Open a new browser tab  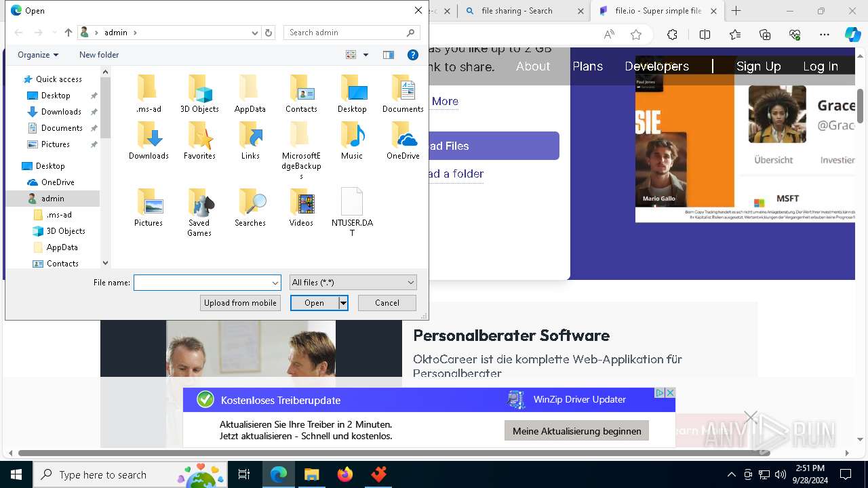coord(736,11)
